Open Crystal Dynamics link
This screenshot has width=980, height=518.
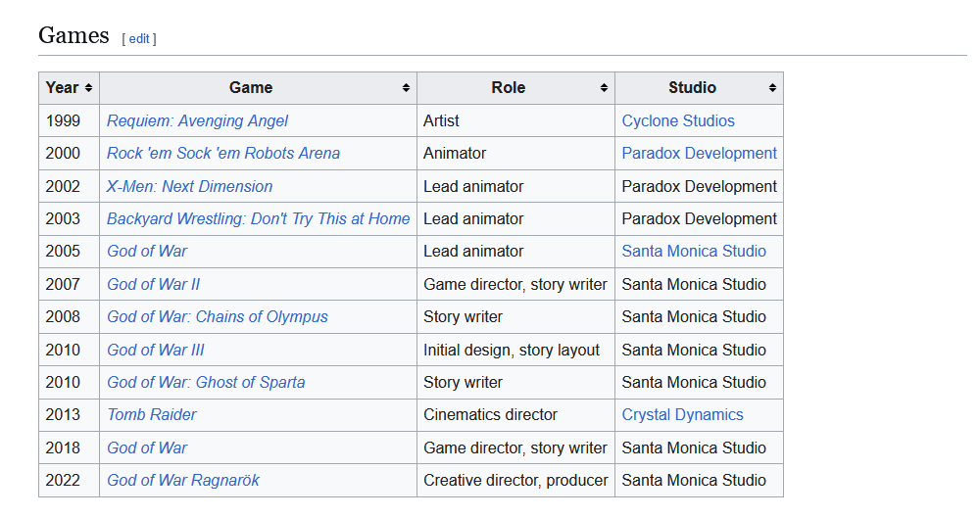point(682,415)
